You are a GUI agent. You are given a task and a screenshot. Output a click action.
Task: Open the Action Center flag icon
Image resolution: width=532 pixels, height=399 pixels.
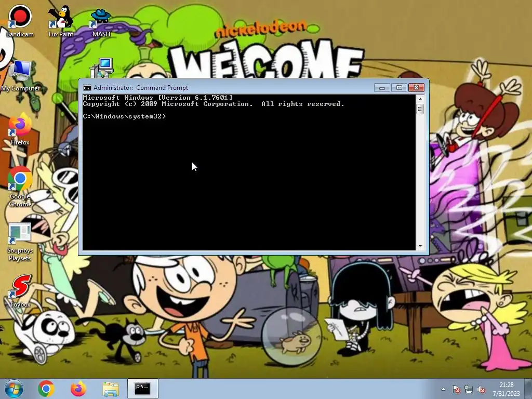point(456,389)
